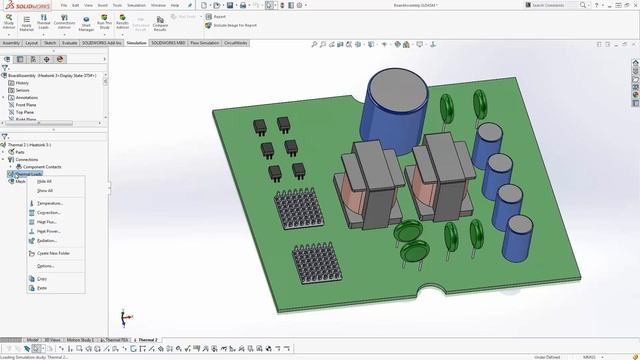Open the FeatureManager design tree tab

(7, 60)
